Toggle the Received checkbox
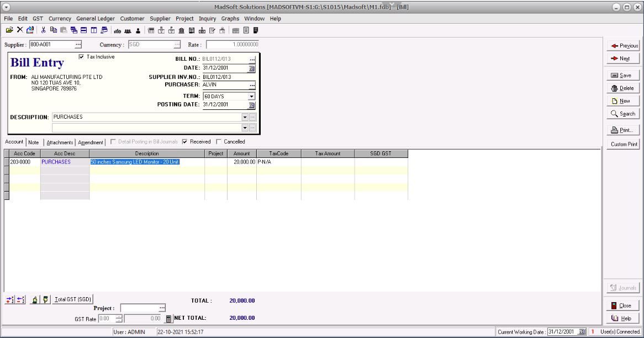 tap(185, 142)
